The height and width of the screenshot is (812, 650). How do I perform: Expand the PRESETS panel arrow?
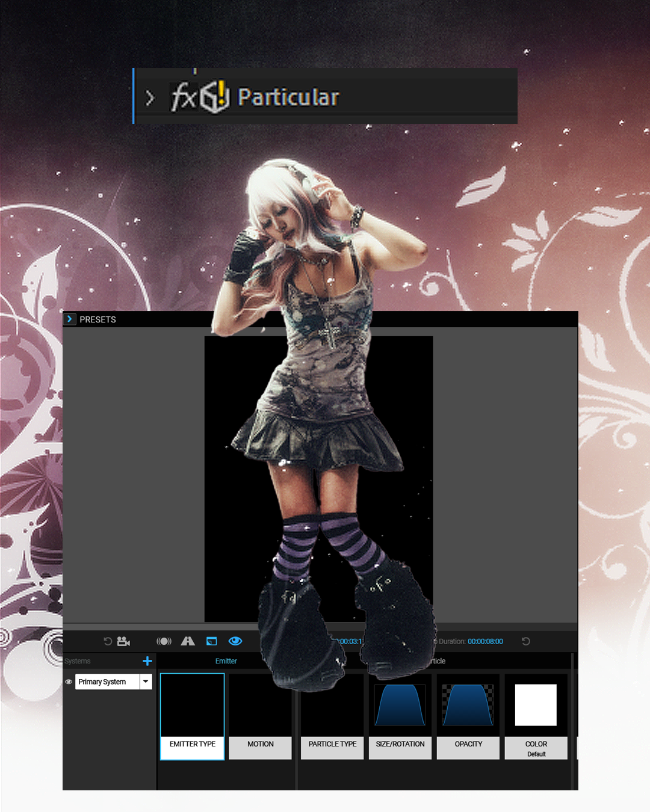[70, 319]
